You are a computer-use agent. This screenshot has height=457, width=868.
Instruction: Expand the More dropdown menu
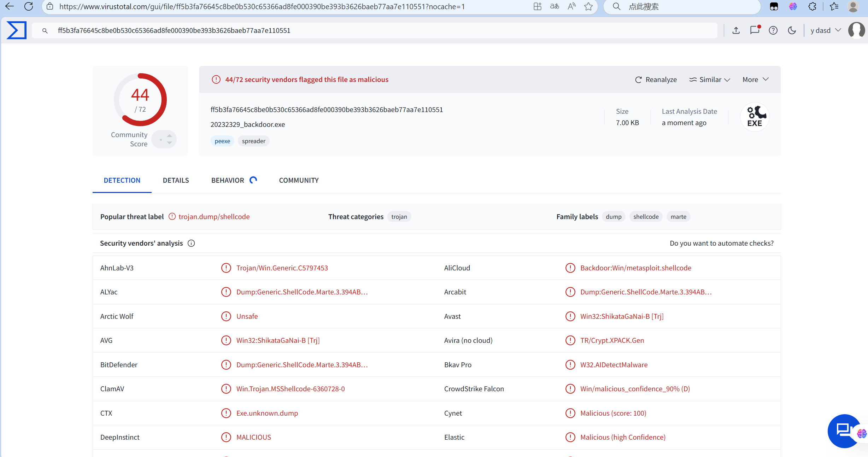click(756, 80)
